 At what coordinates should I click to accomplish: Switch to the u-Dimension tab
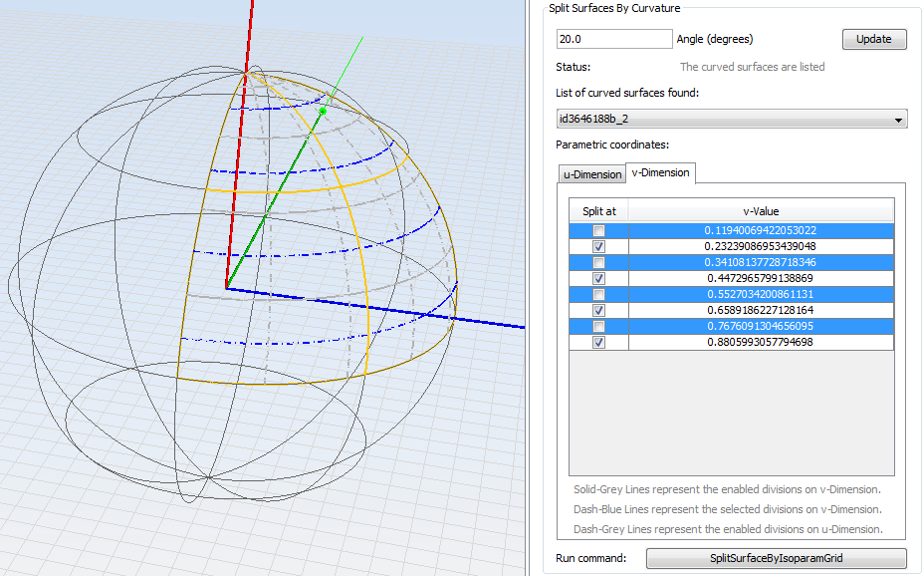click(592, 174)
